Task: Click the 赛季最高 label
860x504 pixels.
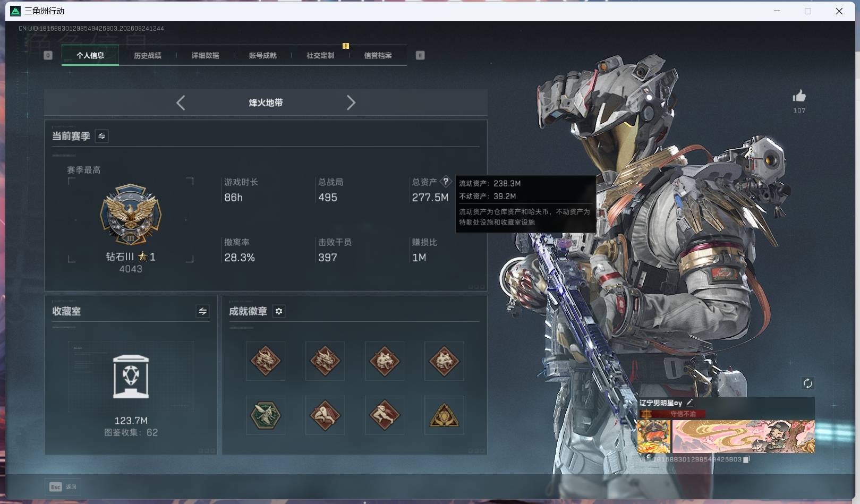Action: pos(84,170)
